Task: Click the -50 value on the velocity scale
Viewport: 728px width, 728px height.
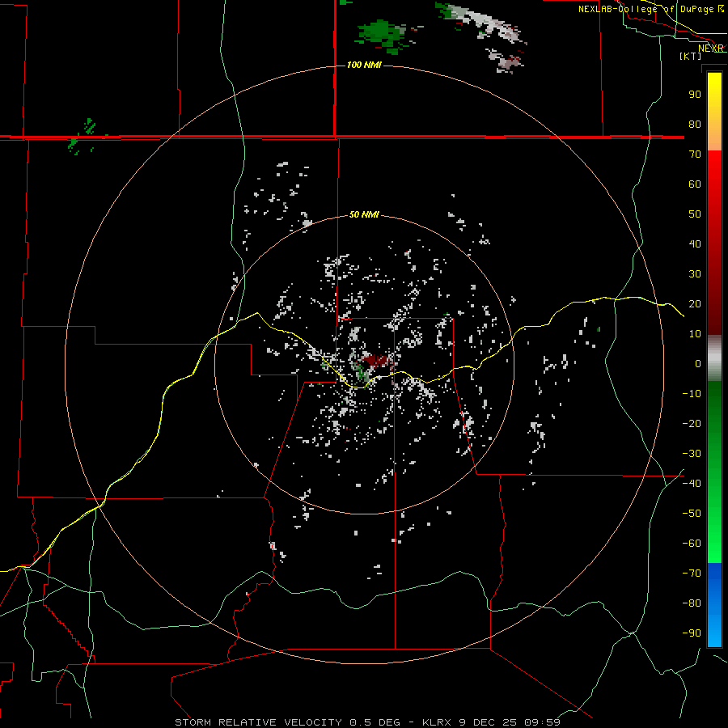Action: coord(692,514)
